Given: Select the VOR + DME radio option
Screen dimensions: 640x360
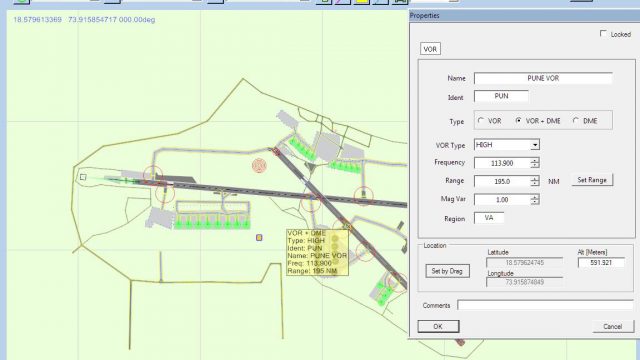Looking at the screenshot, I should click(518, 121).
